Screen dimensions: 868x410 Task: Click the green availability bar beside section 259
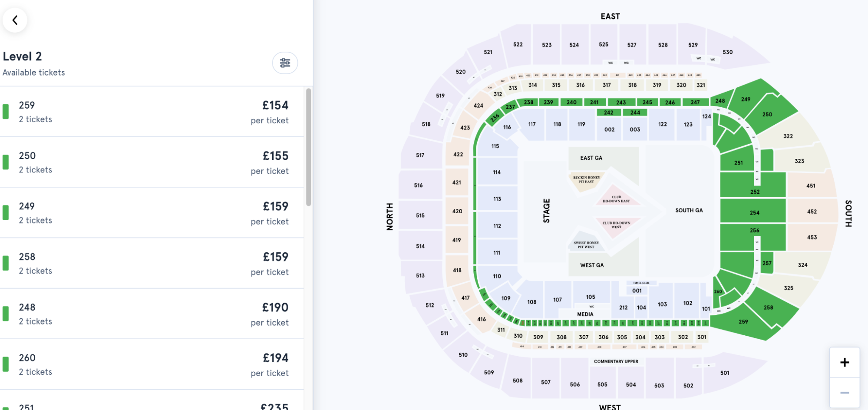6,112
